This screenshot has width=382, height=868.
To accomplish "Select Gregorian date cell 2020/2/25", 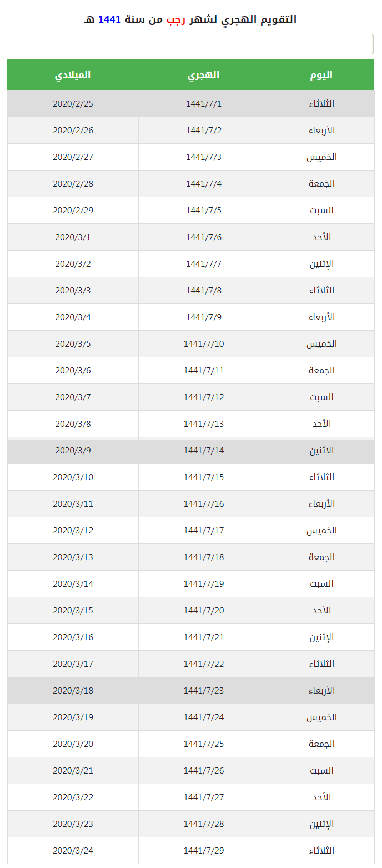I will coord(73,104).
